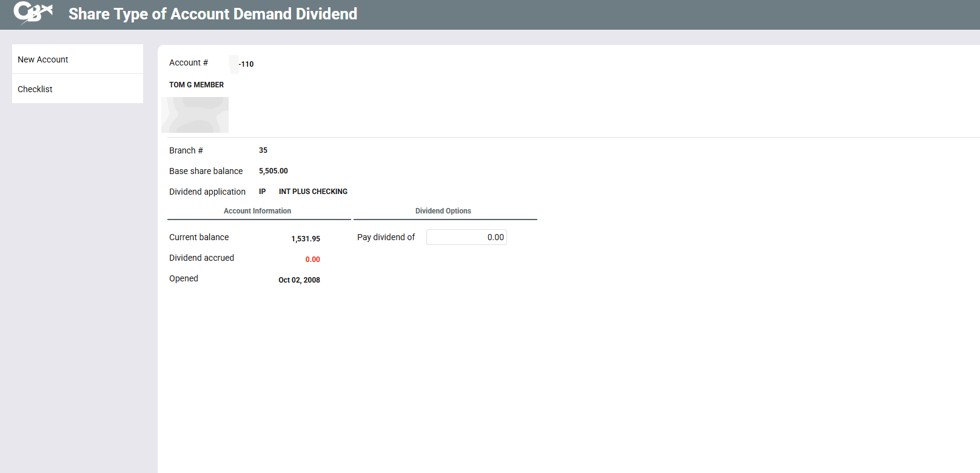980x473 pixels.
Task: Click the member photo placeholder thumbnail
Action: (x=195, y=115)
